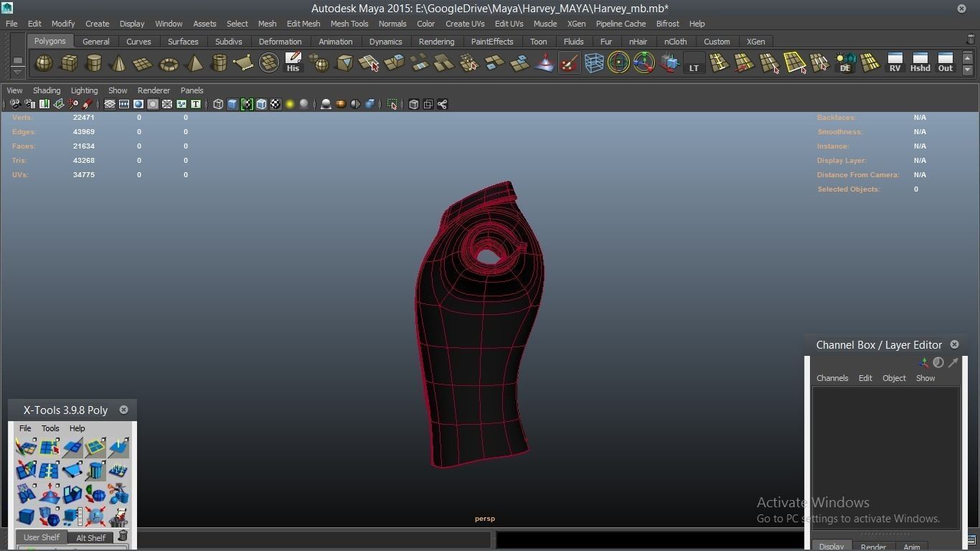Open the Edit Mesh menu

pyautogui.click(x=303, y=24)
